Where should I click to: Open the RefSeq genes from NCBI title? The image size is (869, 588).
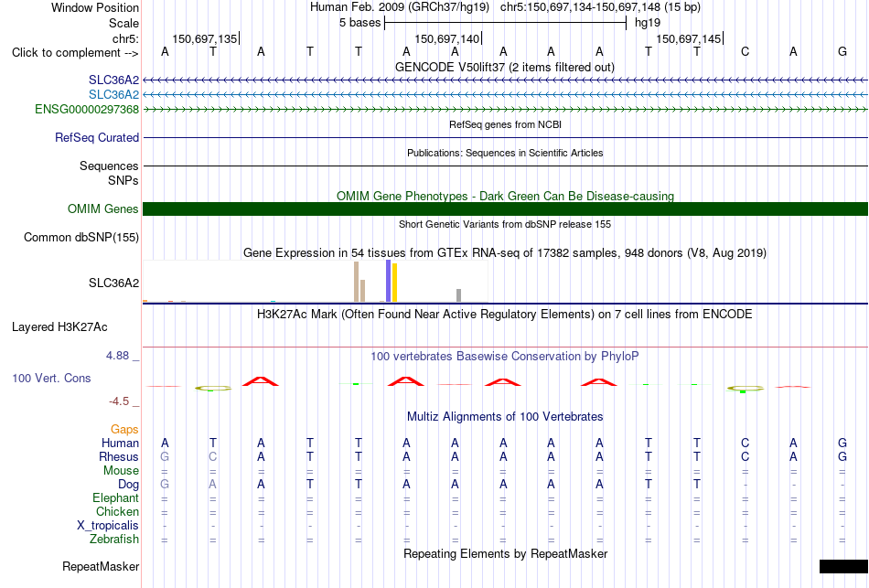pos(505,124)
